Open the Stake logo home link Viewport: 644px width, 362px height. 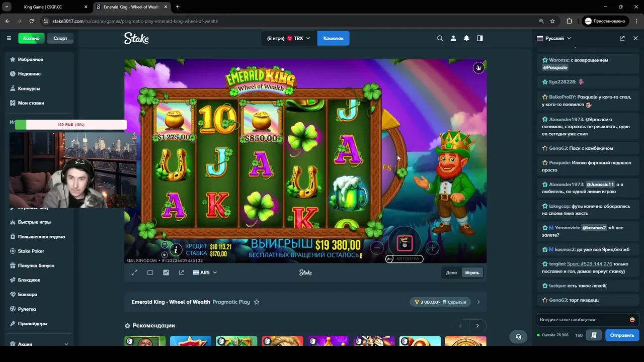[x=136, y=38]
